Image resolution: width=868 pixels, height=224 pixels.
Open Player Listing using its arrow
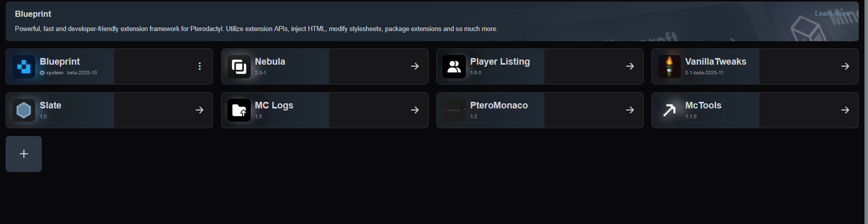click(x=630, y=66)
